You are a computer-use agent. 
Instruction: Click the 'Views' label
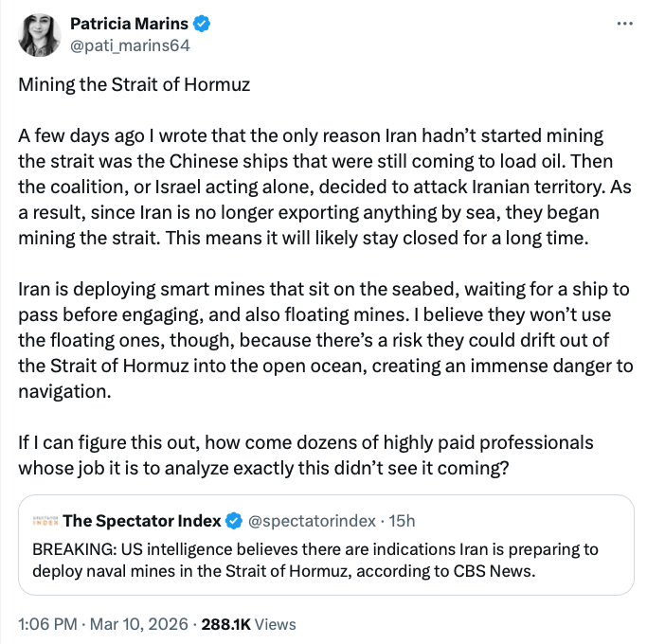276,624
